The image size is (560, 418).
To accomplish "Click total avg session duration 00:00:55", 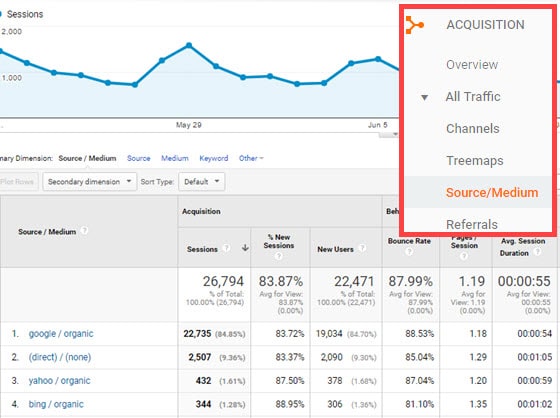I will [x=524, y=281].
